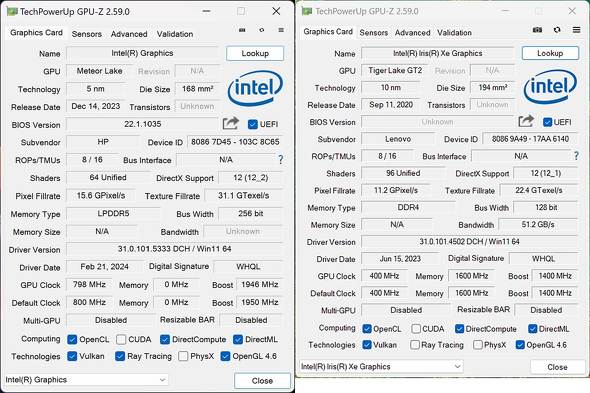Toggle Vulkan checkbox in right window

[x=367, y=345]
